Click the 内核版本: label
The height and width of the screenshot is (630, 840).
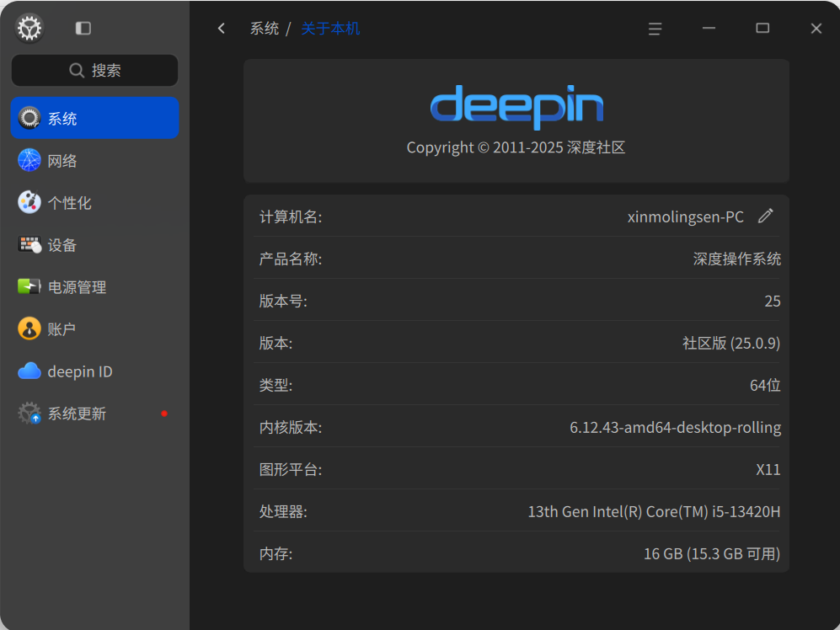pyautogui.click(x=291, y=428)
